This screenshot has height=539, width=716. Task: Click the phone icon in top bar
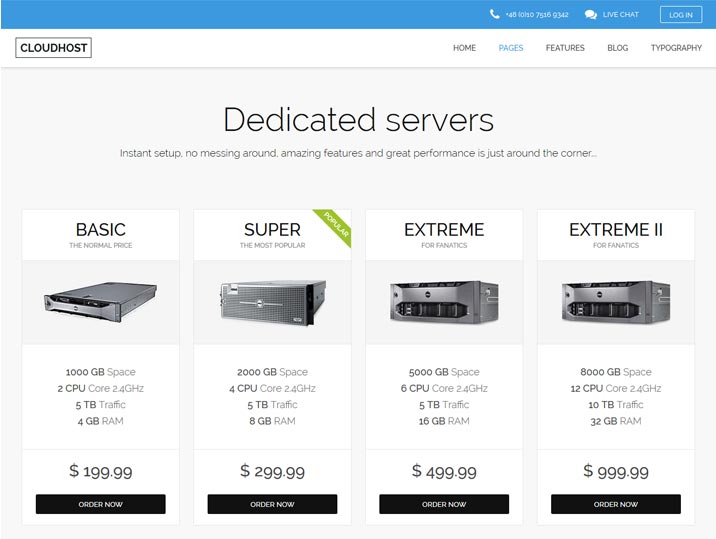point(495,14)
